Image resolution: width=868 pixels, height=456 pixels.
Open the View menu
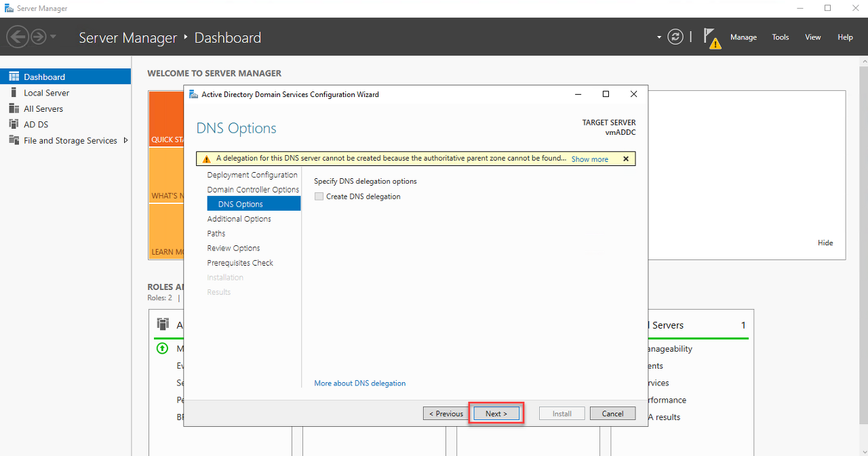[813, 37]
